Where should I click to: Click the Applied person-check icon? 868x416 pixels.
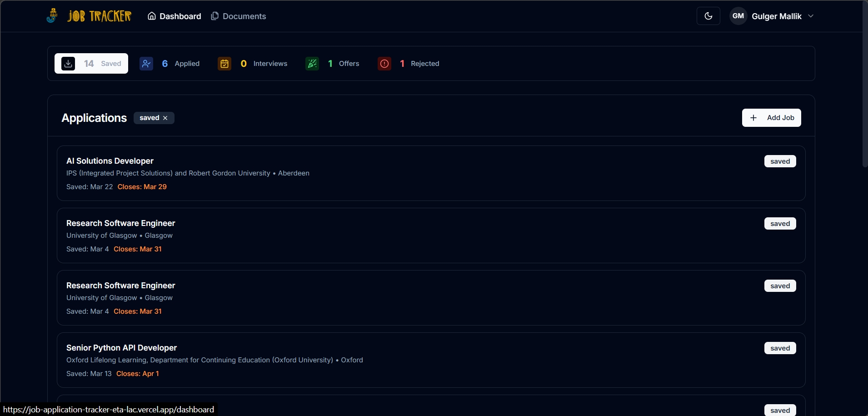[x=146, y=64]
